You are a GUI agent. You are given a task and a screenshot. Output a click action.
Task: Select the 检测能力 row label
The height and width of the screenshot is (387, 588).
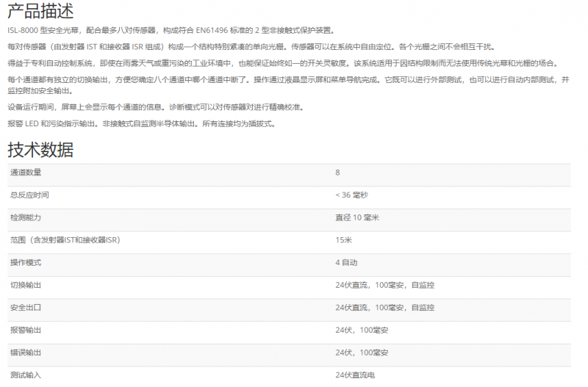(26, 218)
